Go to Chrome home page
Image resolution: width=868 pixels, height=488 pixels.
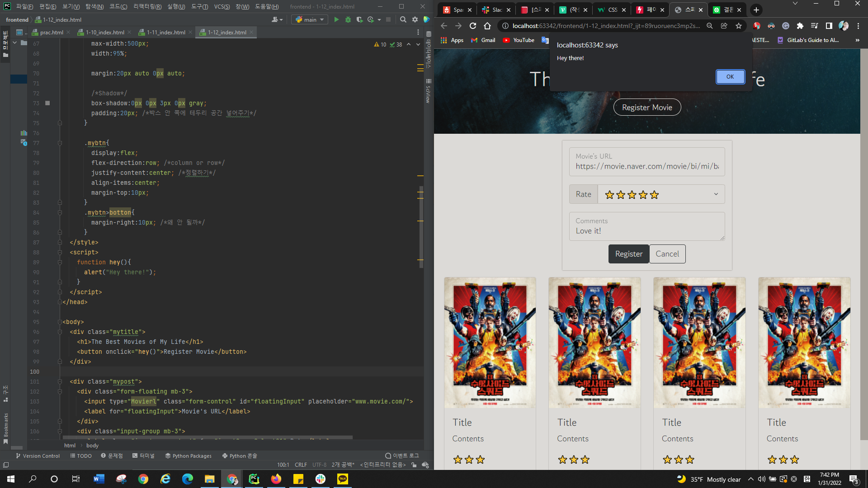(x=487, y=26)
